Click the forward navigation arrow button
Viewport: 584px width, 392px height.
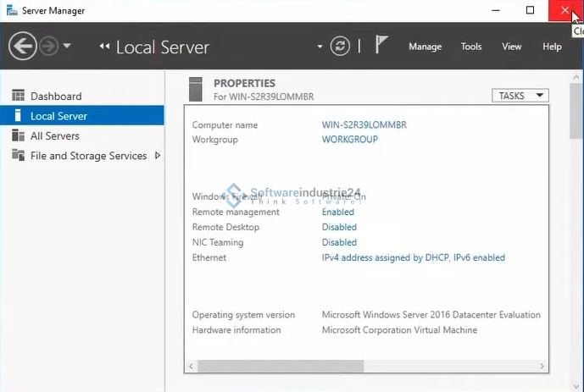(48, 47)
